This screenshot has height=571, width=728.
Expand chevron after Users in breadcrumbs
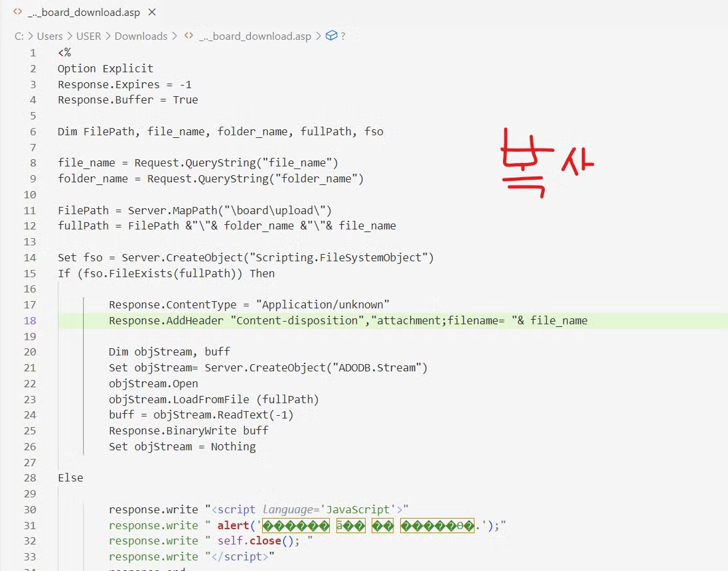click(x=70, y=36)
